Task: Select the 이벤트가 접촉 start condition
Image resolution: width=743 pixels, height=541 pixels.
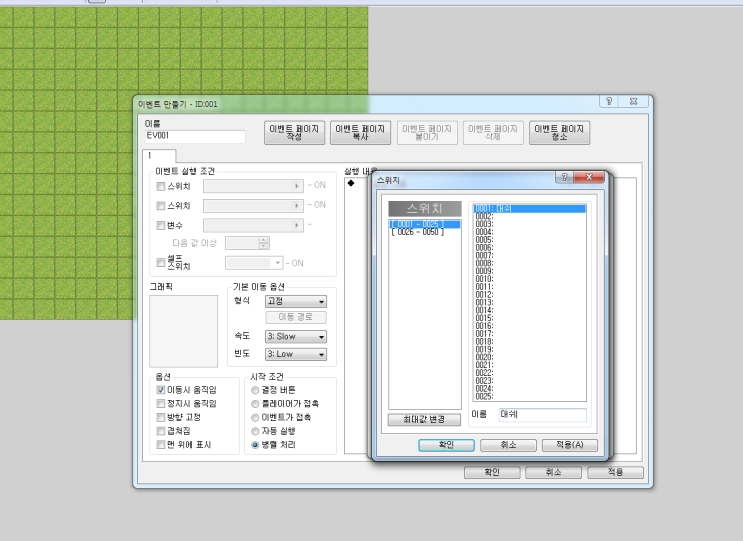Action: [255, 417]
